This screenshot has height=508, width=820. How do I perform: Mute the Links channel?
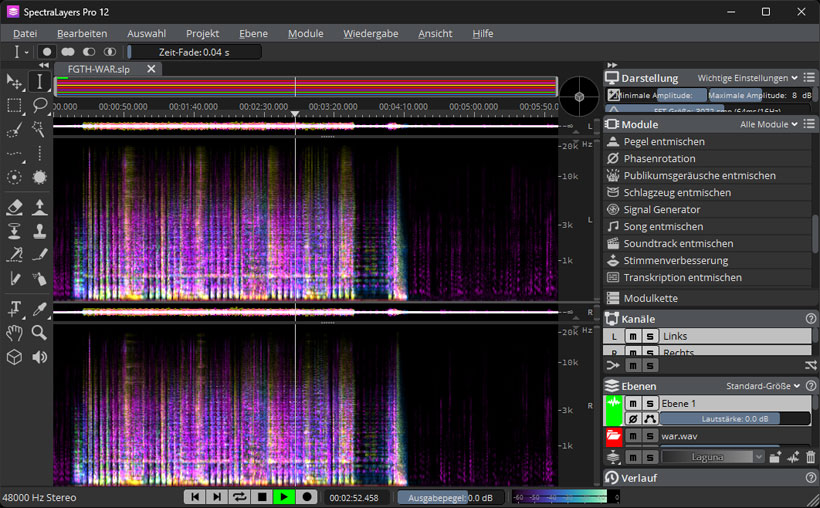633,336
